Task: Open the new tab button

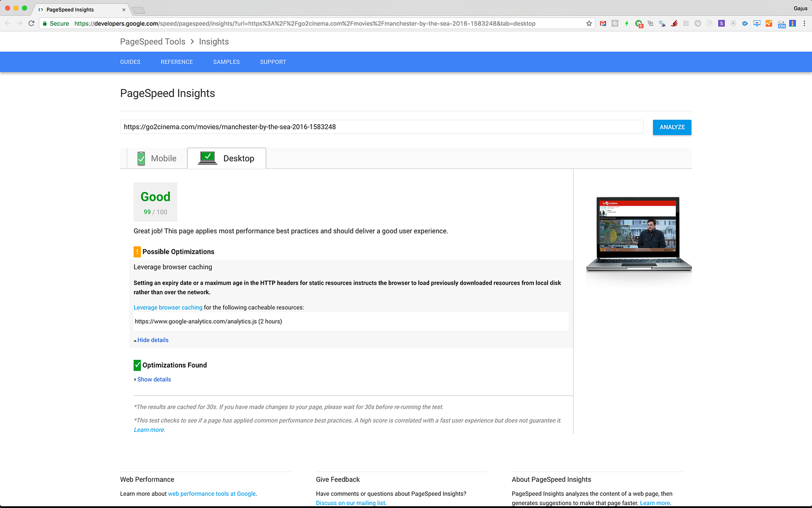Action: (x=138, y=10)
